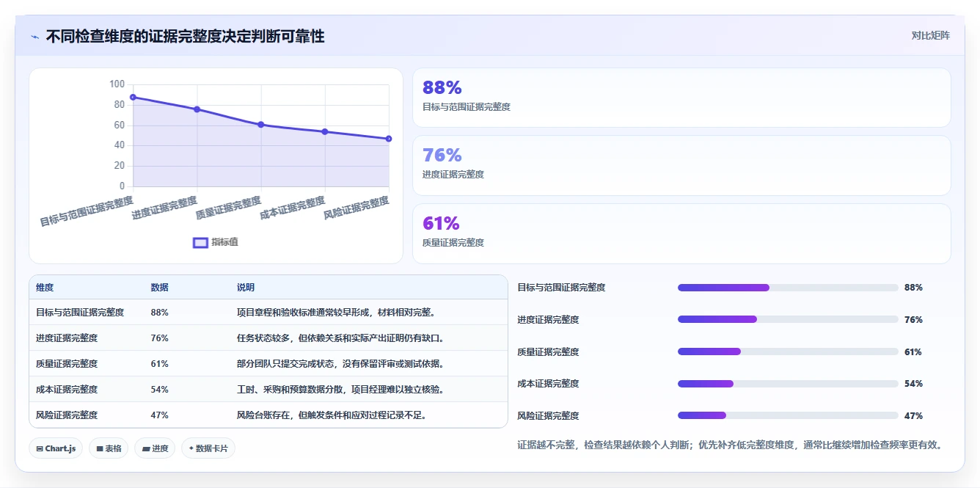Click the 47% cell in the table

pyautogui.click(x=160, y=415)
